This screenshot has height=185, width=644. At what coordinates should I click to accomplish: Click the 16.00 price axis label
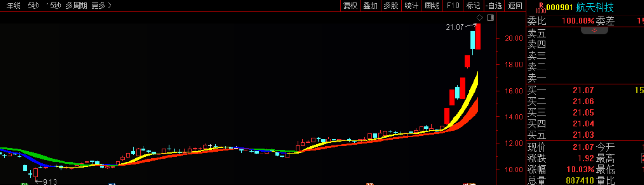pyautogui.click(x=513, y=91)
